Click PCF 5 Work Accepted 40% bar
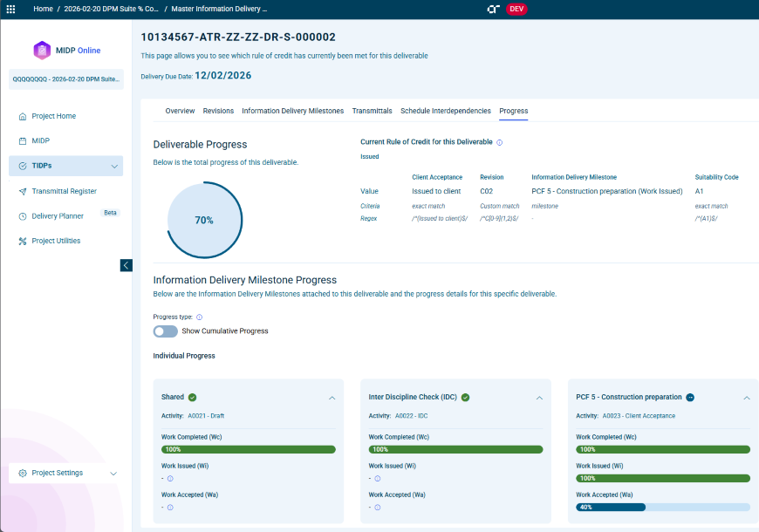 tap(663, 508)
